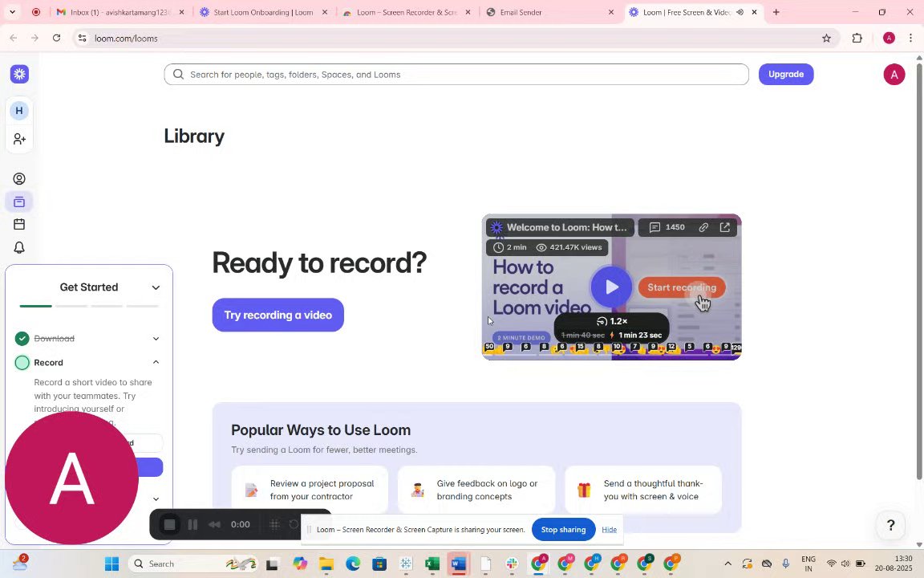Click the Upgrade button
This screenshot has height=578, width=924.
click(785, 75)
